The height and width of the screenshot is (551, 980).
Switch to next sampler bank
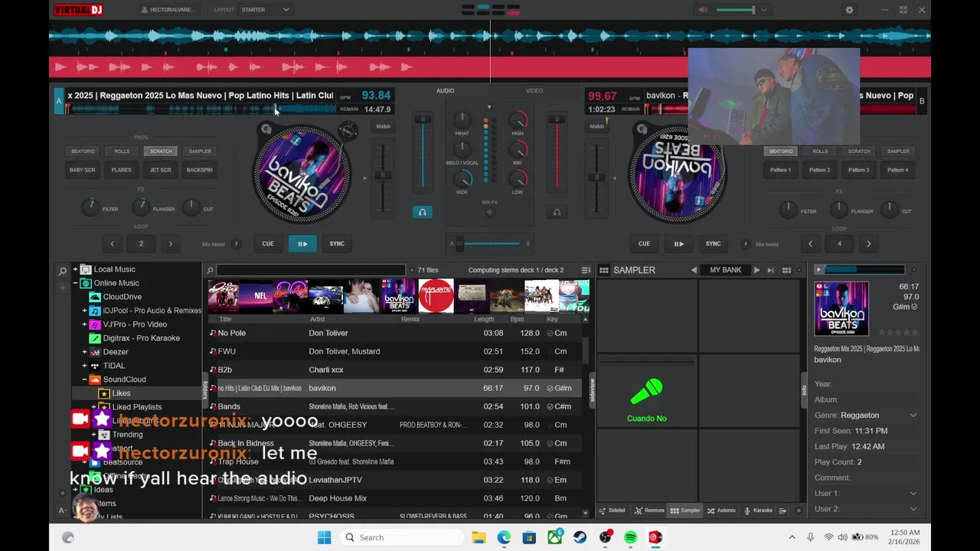[756, 270]
